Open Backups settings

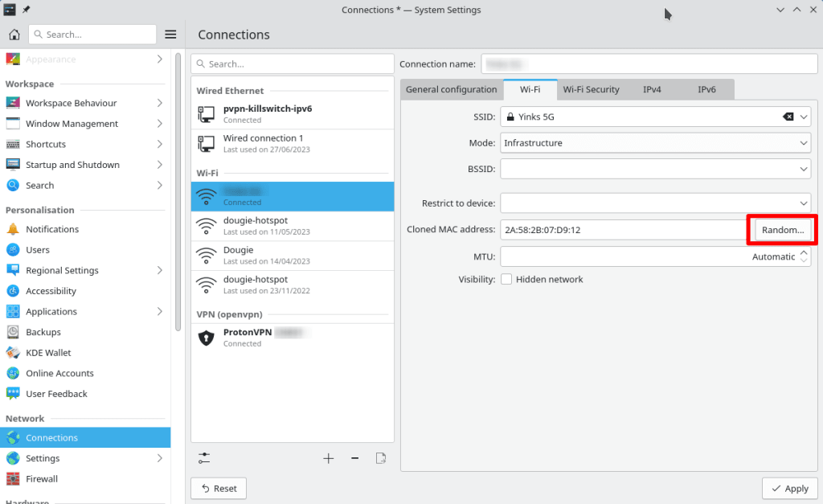click(85, 332)
